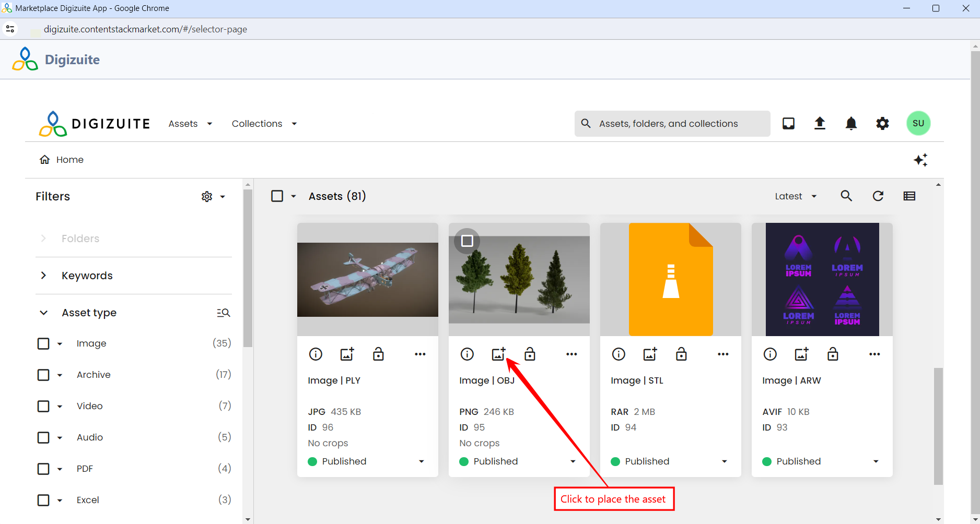The image size is (980, 524).
Task: Place the Image | STL asset
Action: pos(650,354)
